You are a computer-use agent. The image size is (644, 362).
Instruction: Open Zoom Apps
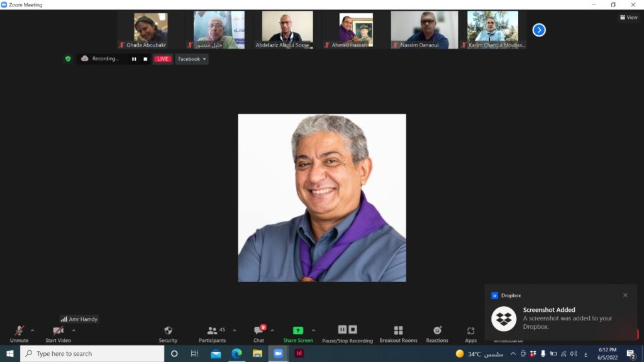(x=470, y=333)
